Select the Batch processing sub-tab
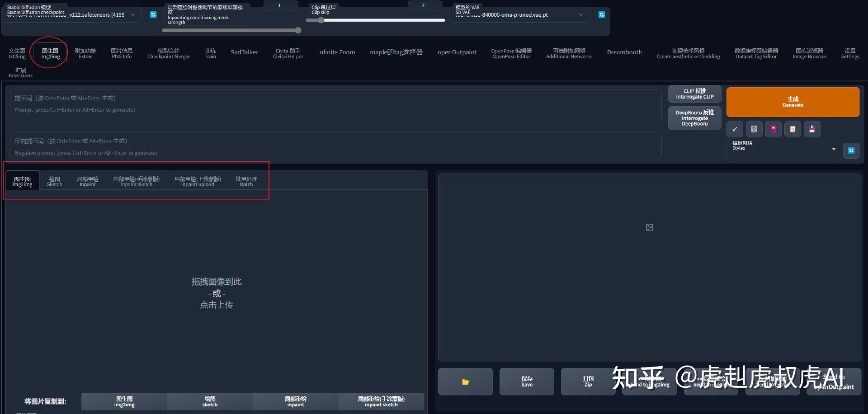The width and height of the screenshot is (868, 414). coord(246,181)
